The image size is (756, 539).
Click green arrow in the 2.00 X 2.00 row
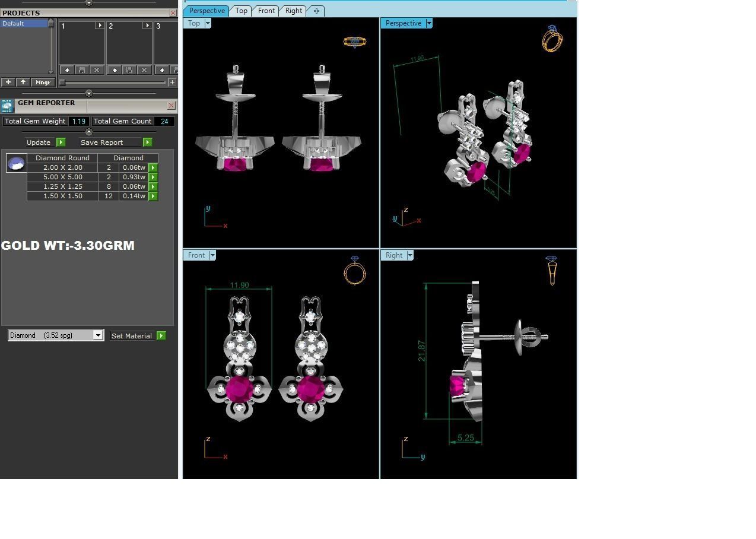point(153,168)
